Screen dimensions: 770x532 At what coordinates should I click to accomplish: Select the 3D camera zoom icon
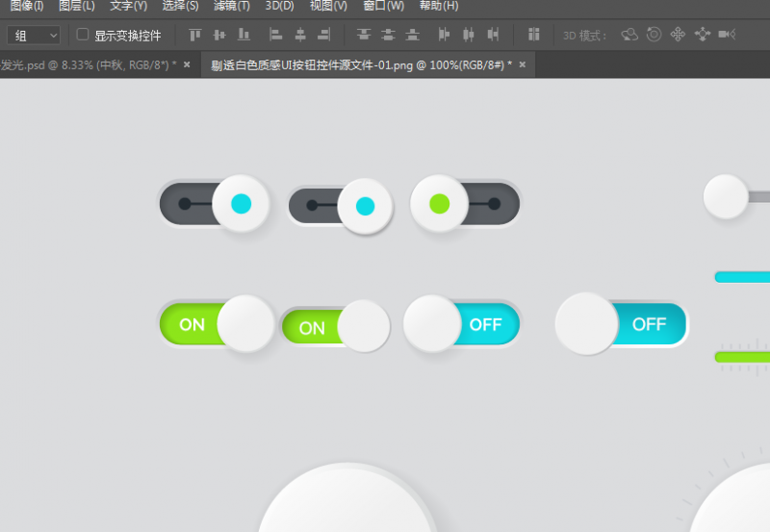[727, 36]
